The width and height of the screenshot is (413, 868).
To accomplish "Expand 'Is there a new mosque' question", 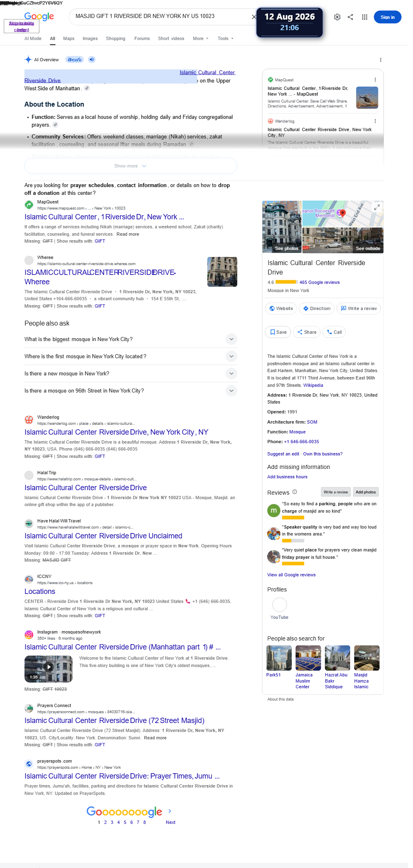I will point(231,373).
